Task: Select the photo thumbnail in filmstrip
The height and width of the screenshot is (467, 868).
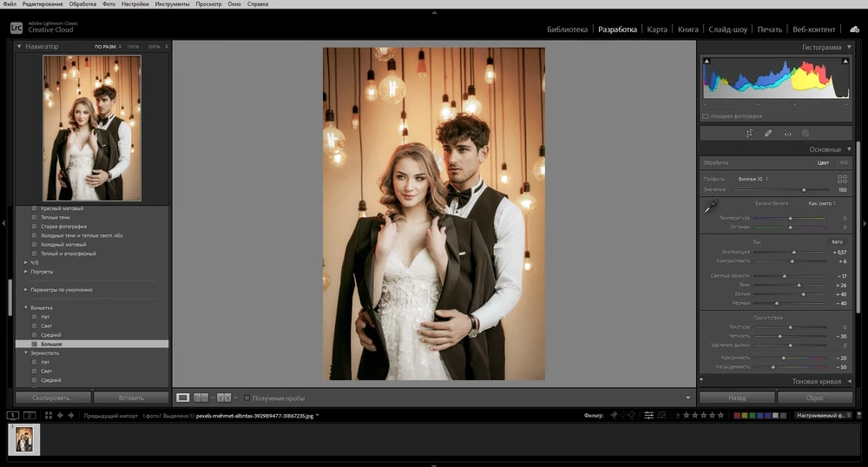Action: [x=23, y=439]
